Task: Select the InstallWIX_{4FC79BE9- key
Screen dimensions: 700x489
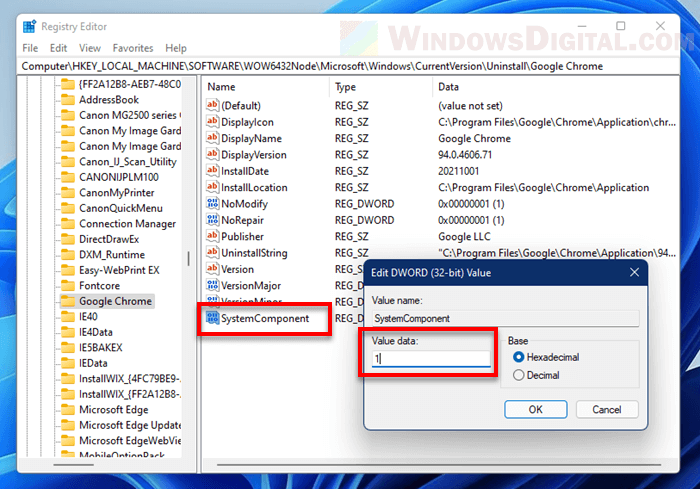Action: coord(129,379)
